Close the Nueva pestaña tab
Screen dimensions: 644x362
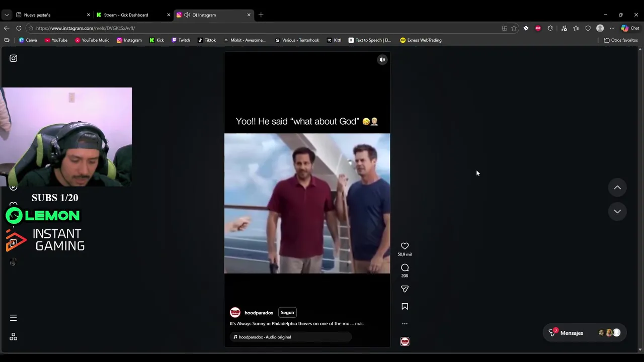[89, 15]
